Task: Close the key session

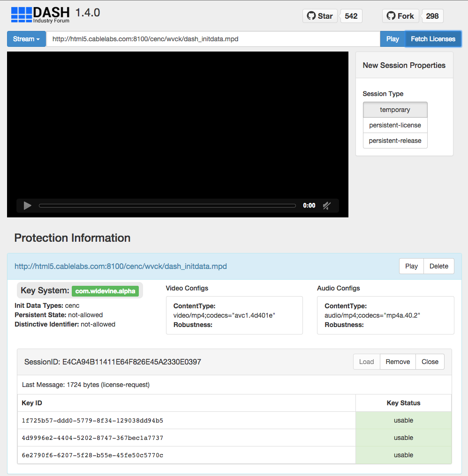Action: (430, 362)
